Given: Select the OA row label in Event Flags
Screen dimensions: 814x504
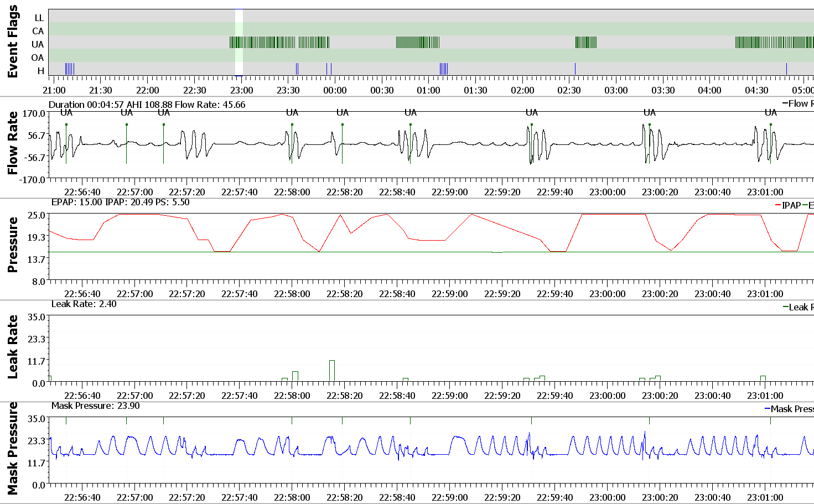Looking at the screenshot, I should (38, 58).
